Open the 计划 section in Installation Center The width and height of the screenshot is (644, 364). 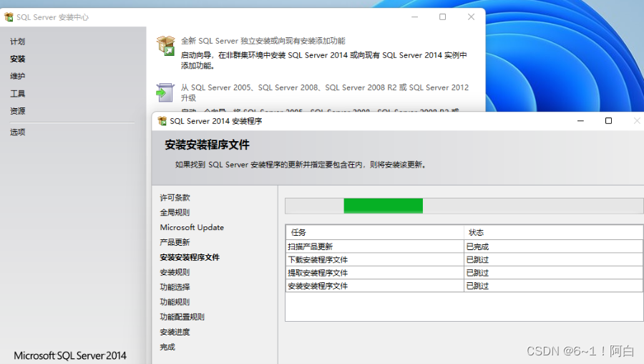click(x=18, y=42)
